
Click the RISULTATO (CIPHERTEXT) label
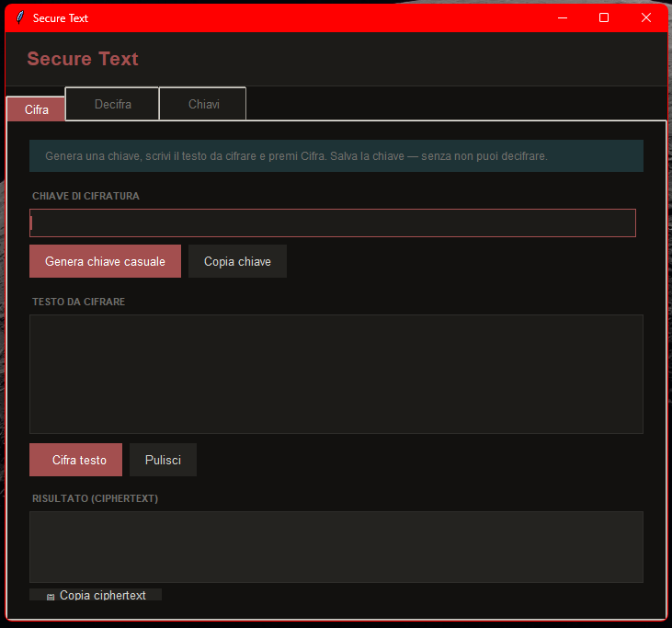95,498
